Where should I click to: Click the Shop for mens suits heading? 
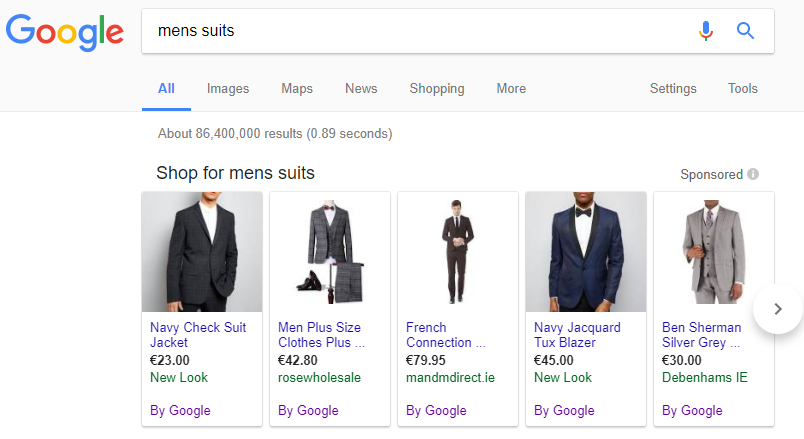235,173
